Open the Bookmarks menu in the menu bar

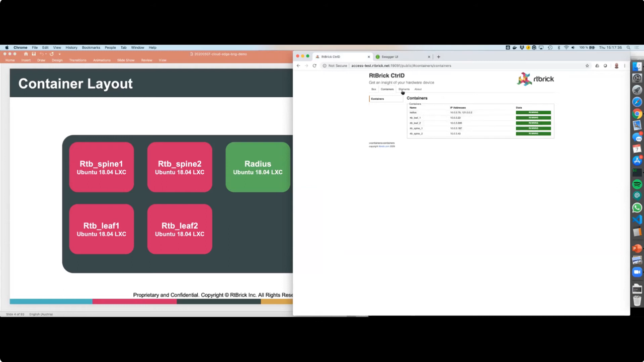(x=91, y=47)
